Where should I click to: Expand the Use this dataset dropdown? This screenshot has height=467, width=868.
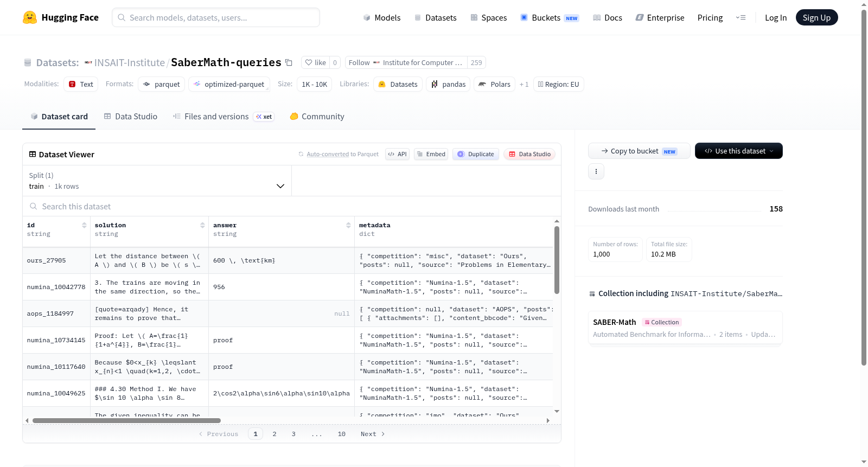coord(739,151)
